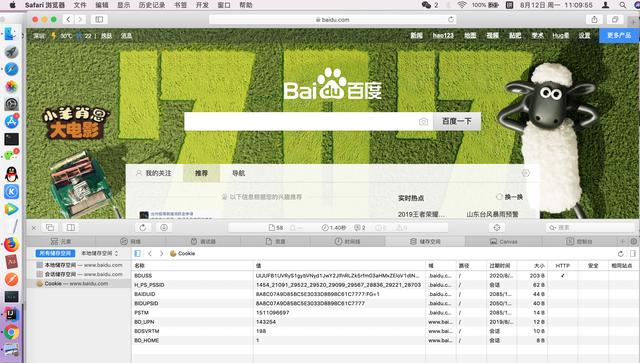This screenshot has width=640, height=363.
Task: Sort cookies by 大小 column
Action: [532, 265]
